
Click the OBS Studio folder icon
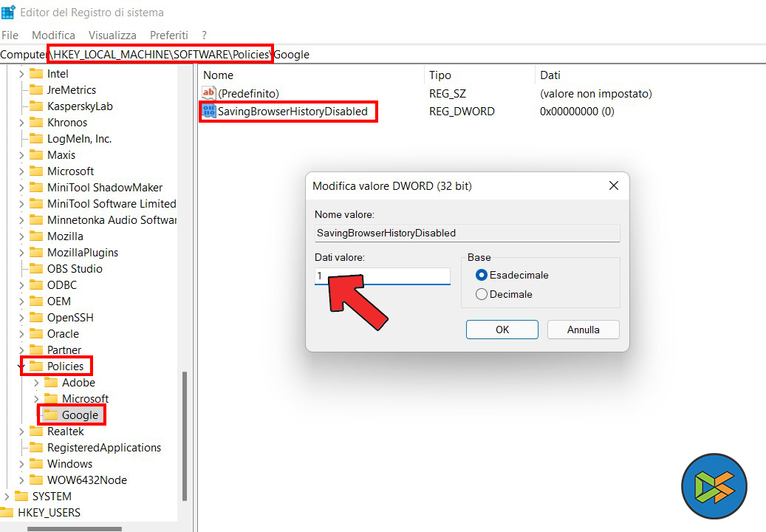click(x=36, y=269)
